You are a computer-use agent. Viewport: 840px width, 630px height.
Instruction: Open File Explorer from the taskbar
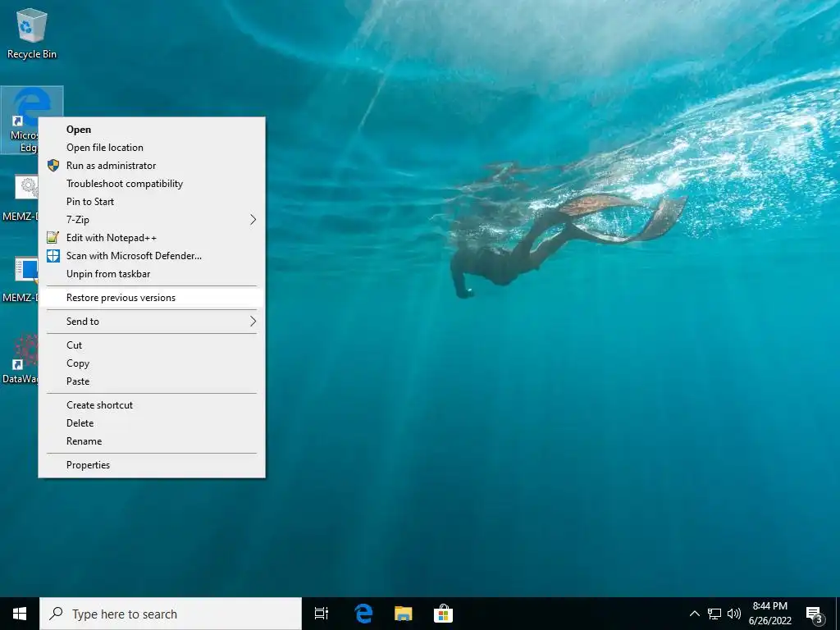(x=404, y=614)
